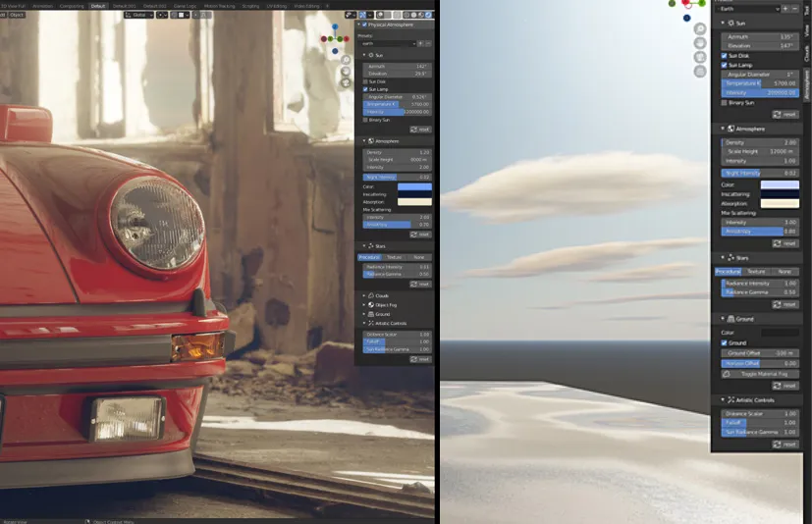Open the Compositing workspace tab
The height and width of the screenshot is (524, 812).
point(72,6)
